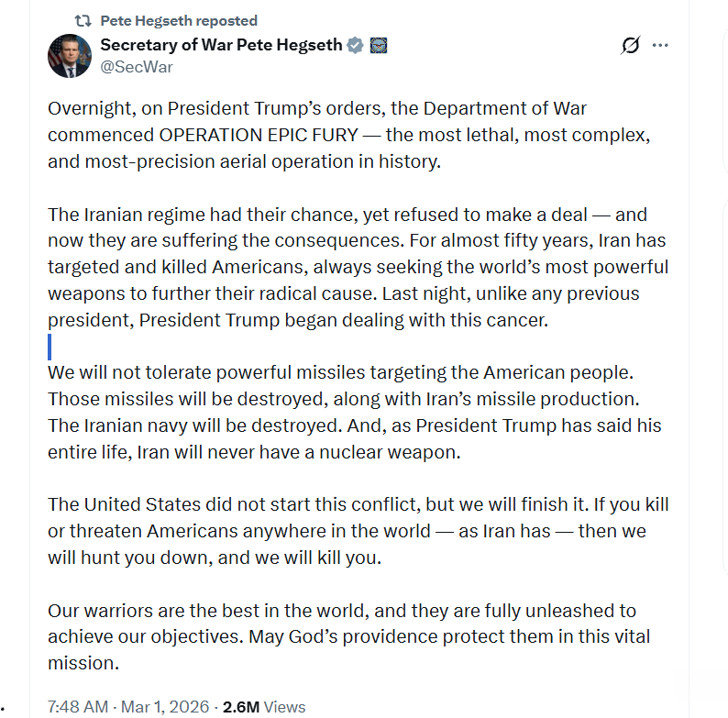The height and width of the screenshot is (718, 728).
Task: View the 2.6M Views analytics
Action: pos(263,707)
